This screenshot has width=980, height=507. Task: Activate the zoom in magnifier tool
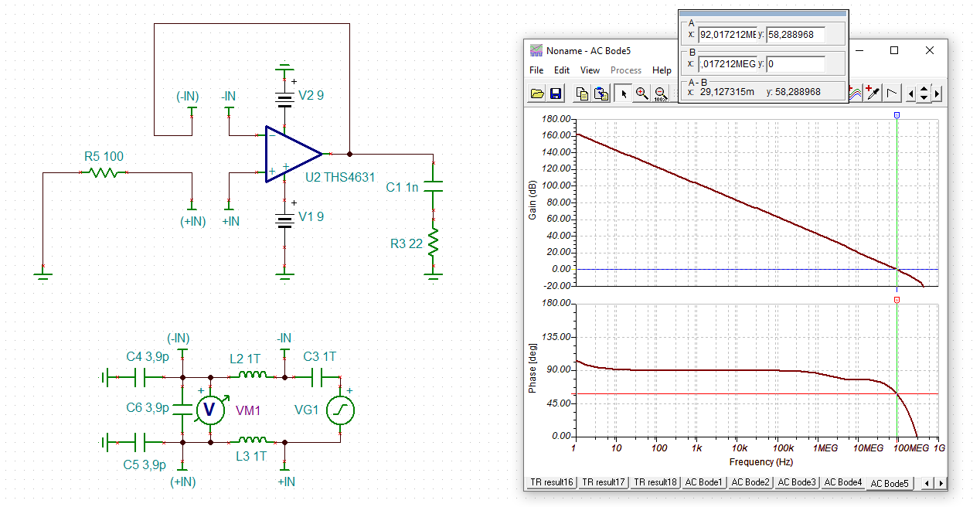[x=641, y=94]
